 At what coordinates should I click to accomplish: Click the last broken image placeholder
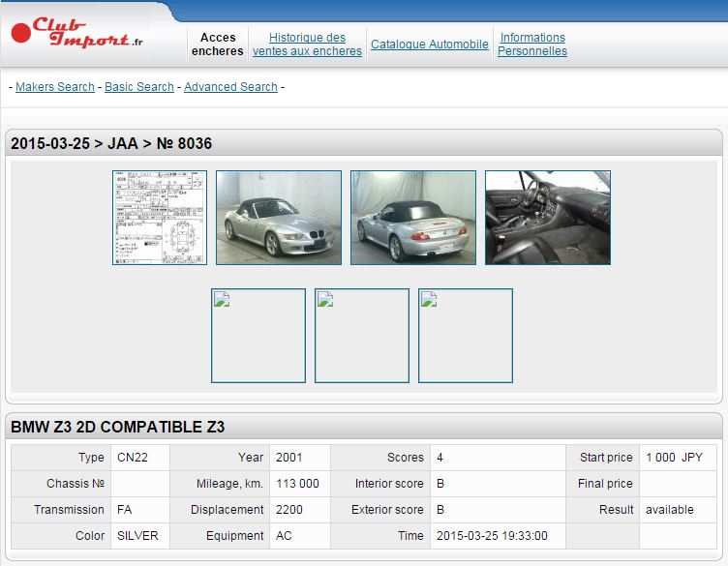tap(466, 336)
